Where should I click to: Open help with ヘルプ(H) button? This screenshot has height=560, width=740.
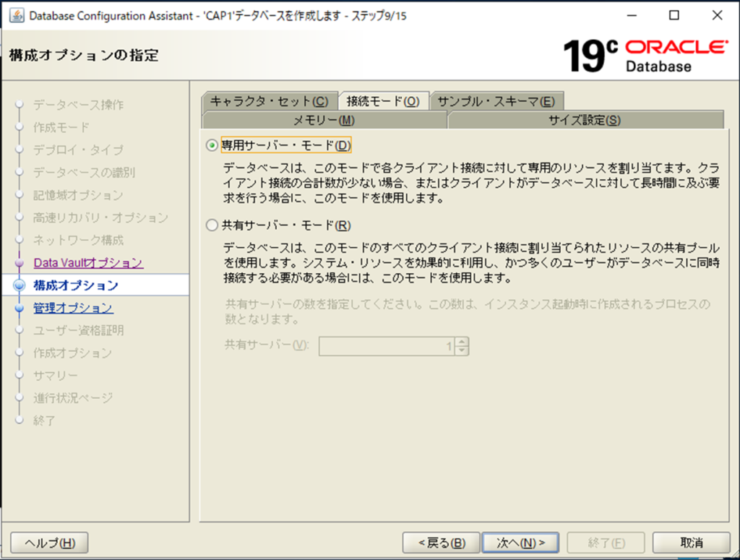(50, 543)
